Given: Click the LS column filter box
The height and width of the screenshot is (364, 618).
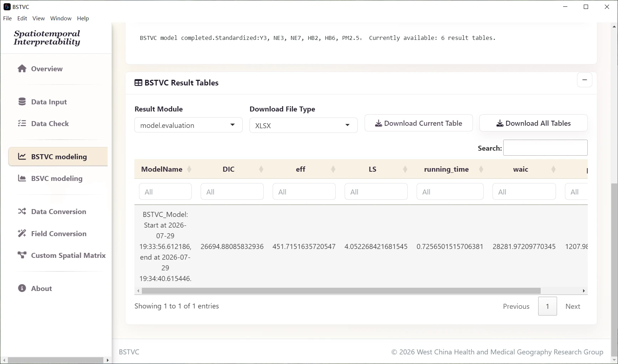Looking at the screenshot, I should coord(376,192).
